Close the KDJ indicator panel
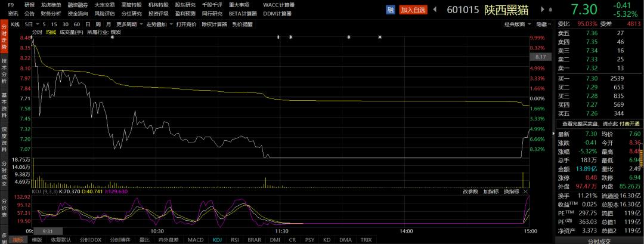Image resolution: width=644 pixels, height=244 pixels. [x=525, y=192]
